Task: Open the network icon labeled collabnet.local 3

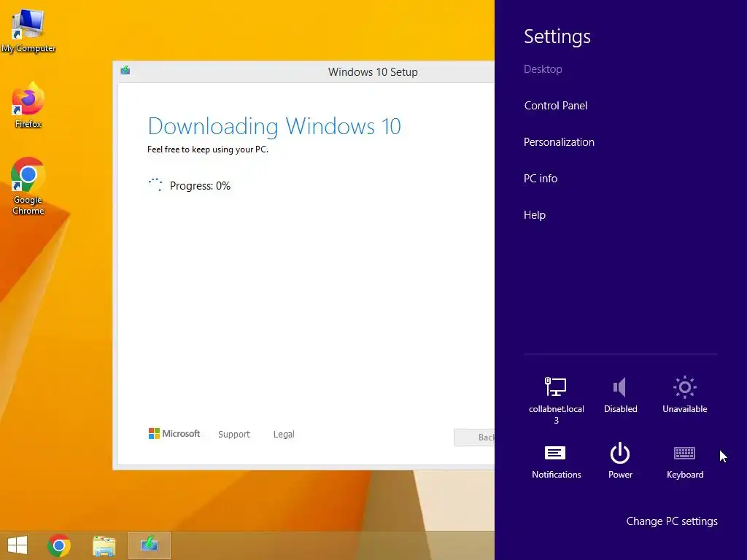Action: pos(555,399)
